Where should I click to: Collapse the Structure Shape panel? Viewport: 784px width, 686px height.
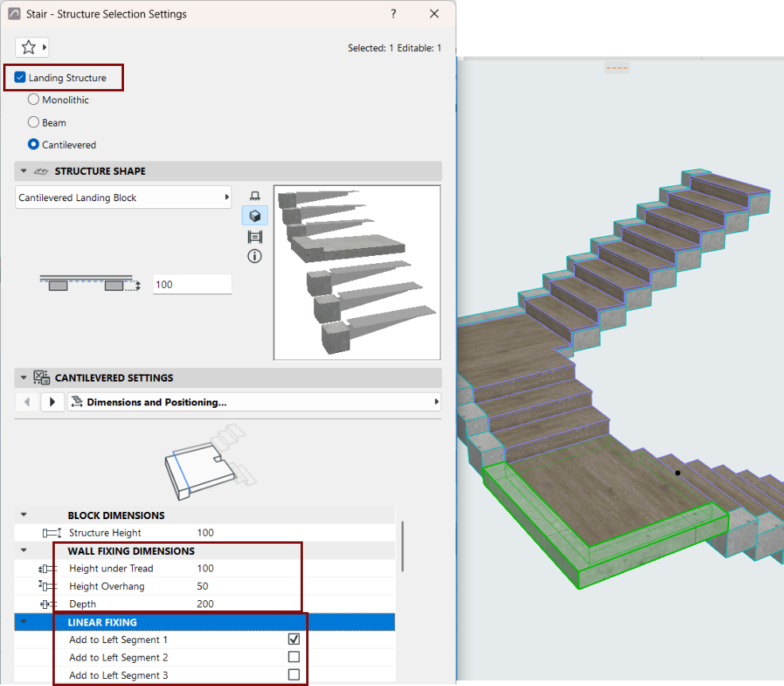(24, 171)
